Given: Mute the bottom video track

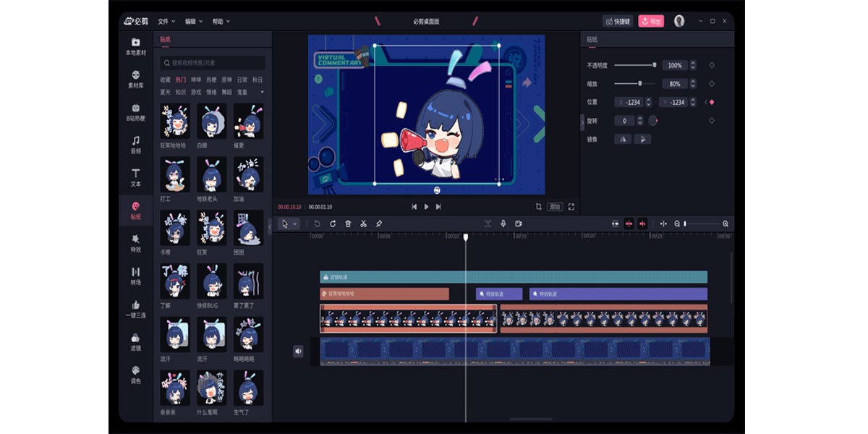Looking at the screenshot, I should (x=298, y=352).
